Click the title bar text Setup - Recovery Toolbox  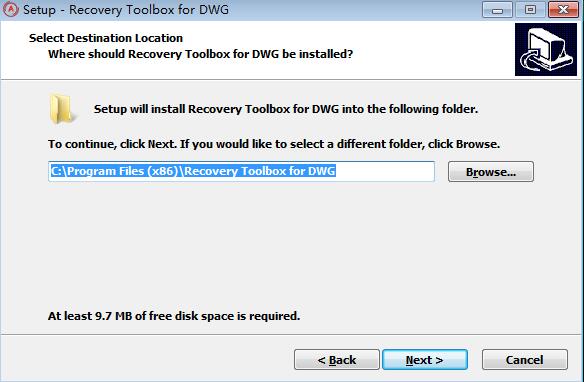126,10
